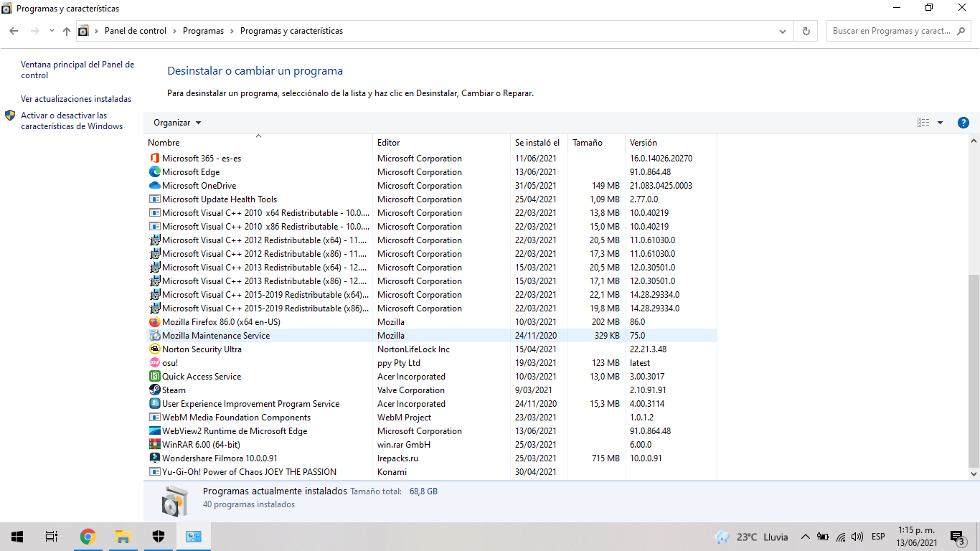Click the WinRAR 6.00 icon
The image size is (980, 551).
[154, 445]
